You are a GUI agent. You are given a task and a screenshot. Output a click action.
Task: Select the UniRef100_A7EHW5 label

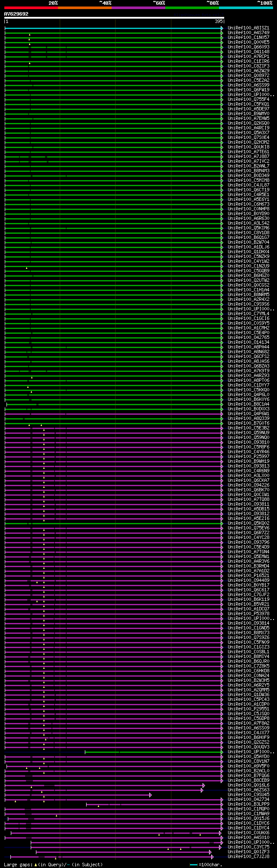[x=248, y=119]
